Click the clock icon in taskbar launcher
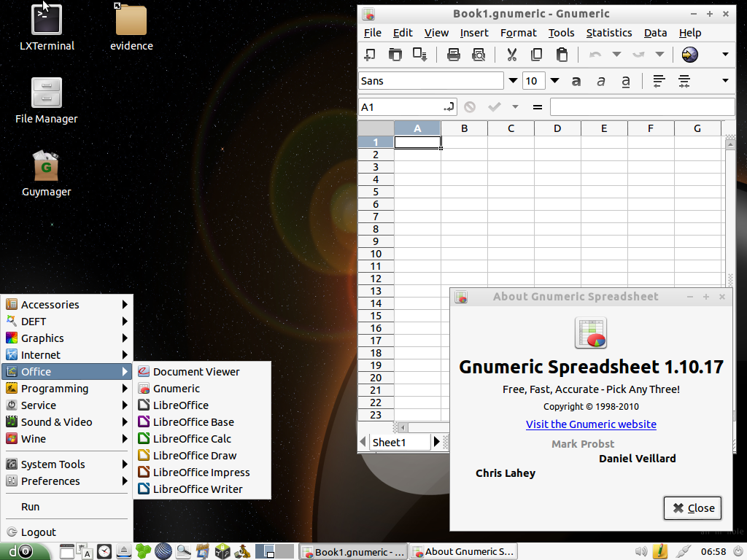This screenshot has height=560, width=747. click(x=104, y=551)
